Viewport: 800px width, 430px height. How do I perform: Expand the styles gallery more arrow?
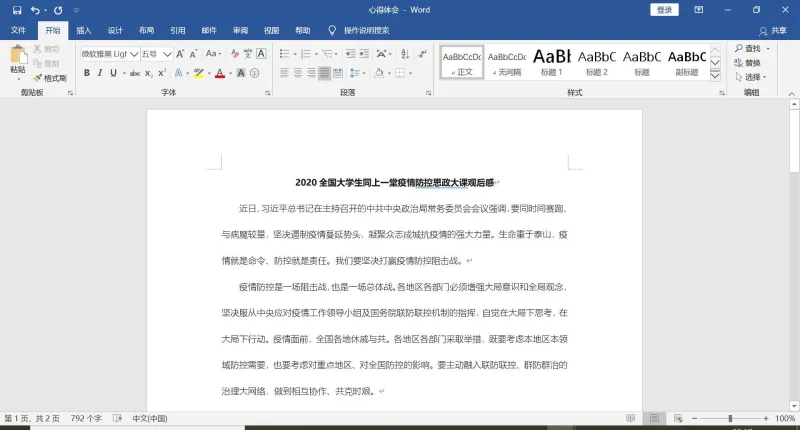tap(715, 75)
